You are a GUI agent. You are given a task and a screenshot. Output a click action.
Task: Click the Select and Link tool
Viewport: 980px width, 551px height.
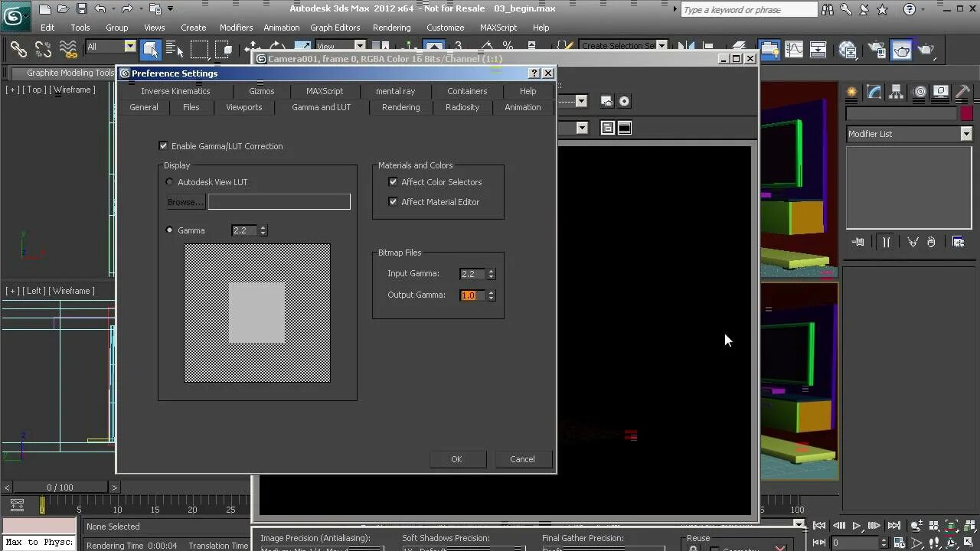tap(18, 50)
